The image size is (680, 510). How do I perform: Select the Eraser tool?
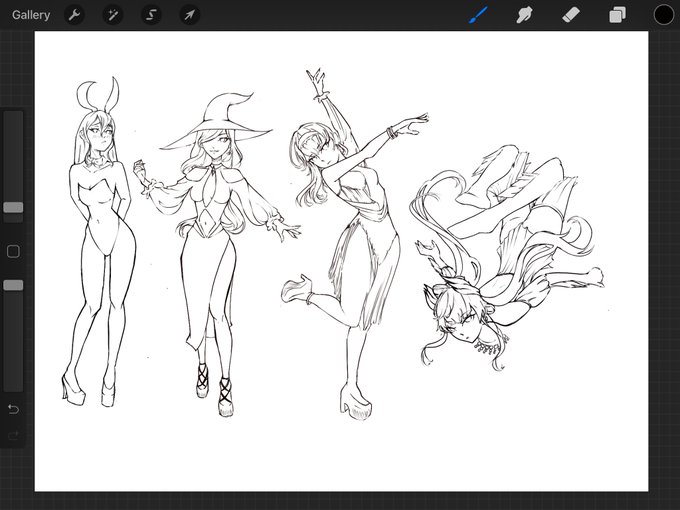click(571, 15)
